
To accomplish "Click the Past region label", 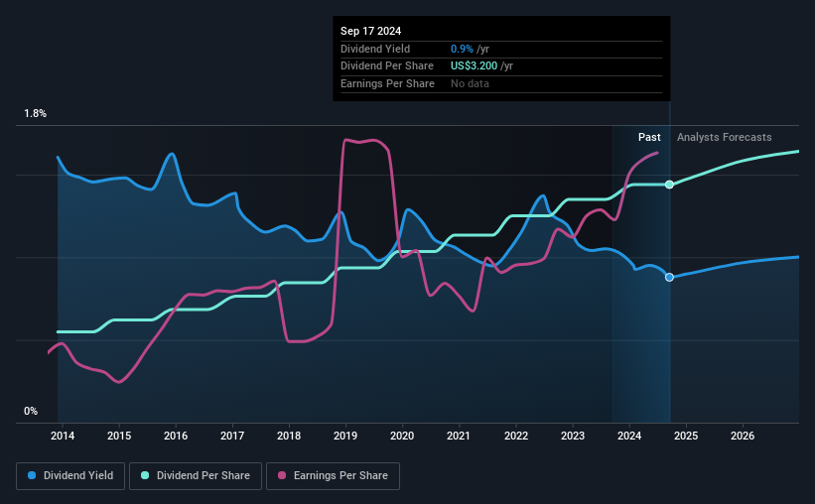I will pyautogui.click(x=649, y=137).
